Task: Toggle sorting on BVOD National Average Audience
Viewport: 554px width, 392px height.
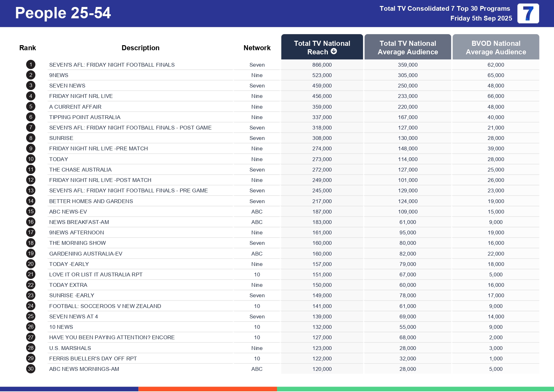Action: pos(496,47)
